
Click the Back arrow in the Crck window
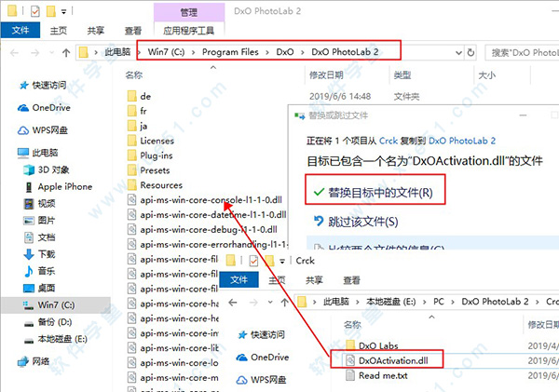click(233, 303)
